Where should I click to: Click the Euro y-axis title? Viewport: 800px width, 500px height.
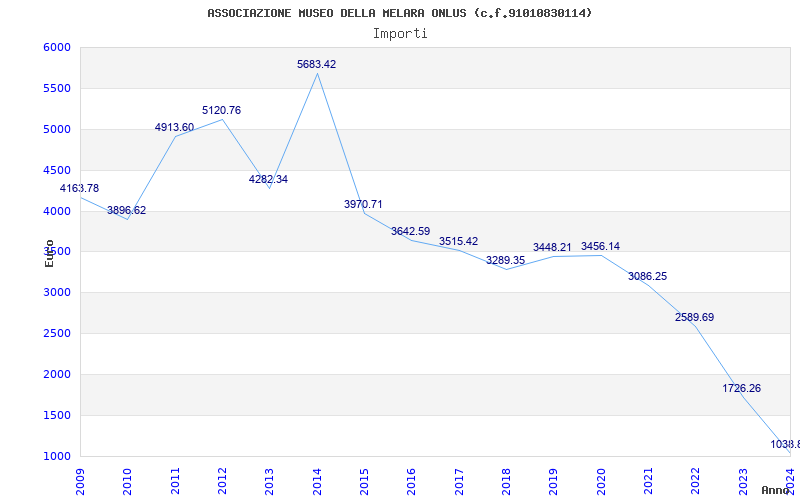(49, 254)
